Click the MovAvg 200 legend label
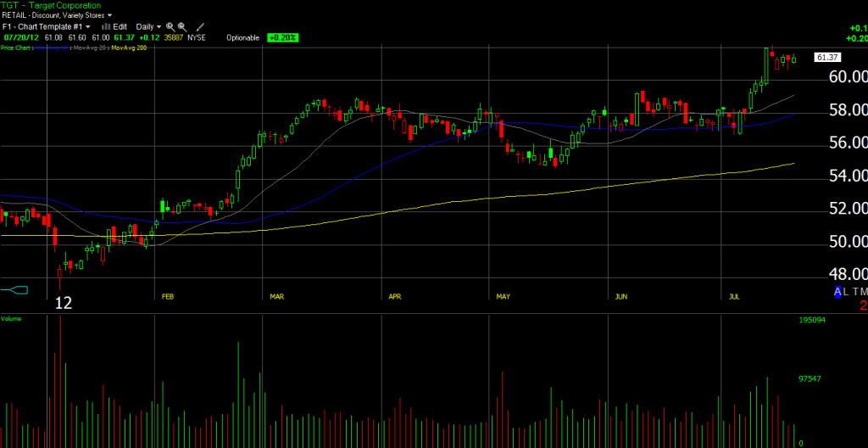Viewport: 868px width, 448px height. 129,48
